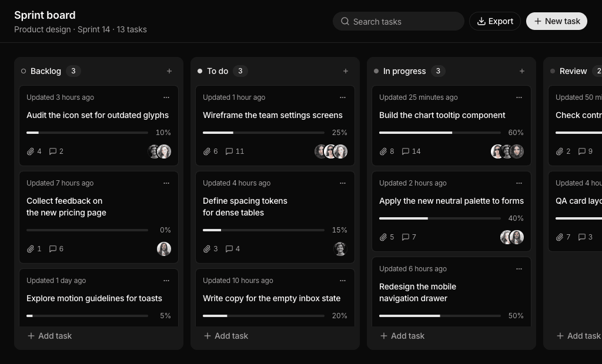Open Collect feedback on the new pricing page task
Screen dimensions: 602x364
point(66,207)
